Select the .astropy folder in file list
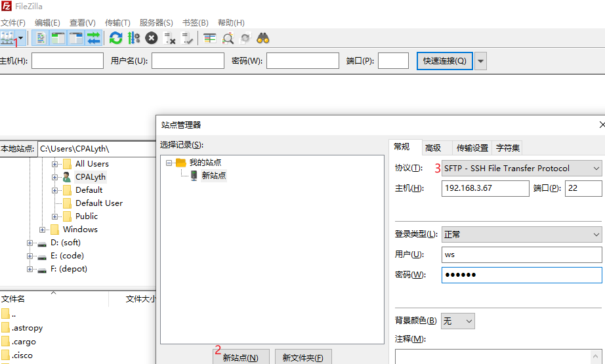The width and height of the screenshot is (605, 364). 27,328
